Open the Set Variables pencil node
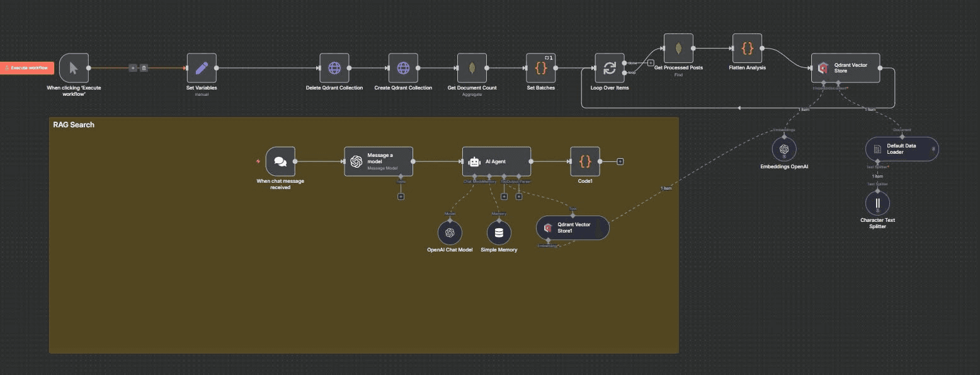Screen dimensions: 980x375 click(x=202, y=68)
